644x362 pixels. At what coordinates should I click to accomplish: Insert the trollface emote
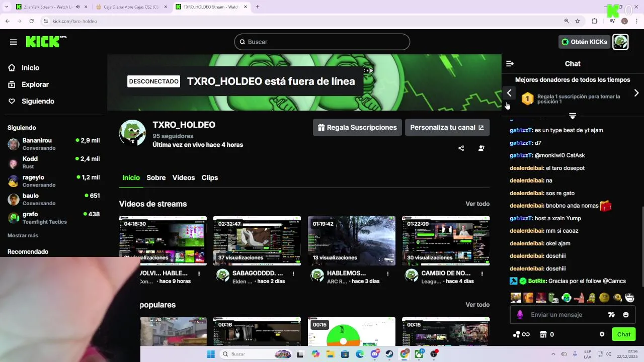coord(629,298)
